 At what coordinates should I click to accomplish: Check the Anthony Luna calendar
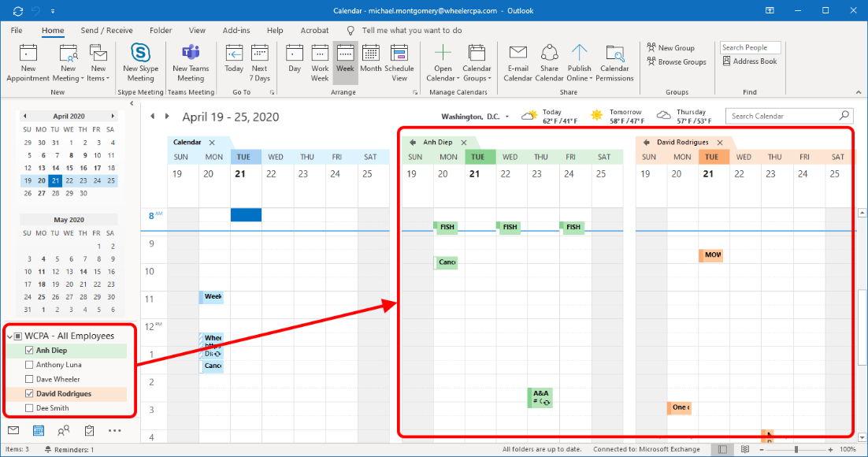point(29,365)
